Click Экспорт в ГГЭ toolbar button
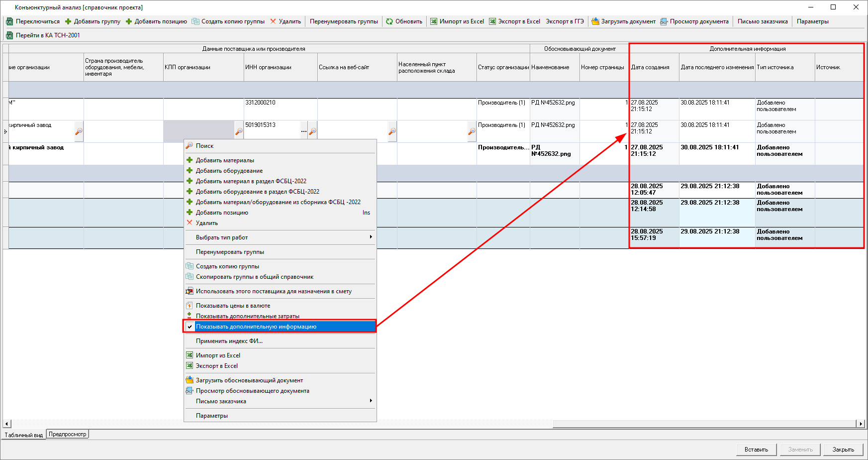 (x=565, y=21)
